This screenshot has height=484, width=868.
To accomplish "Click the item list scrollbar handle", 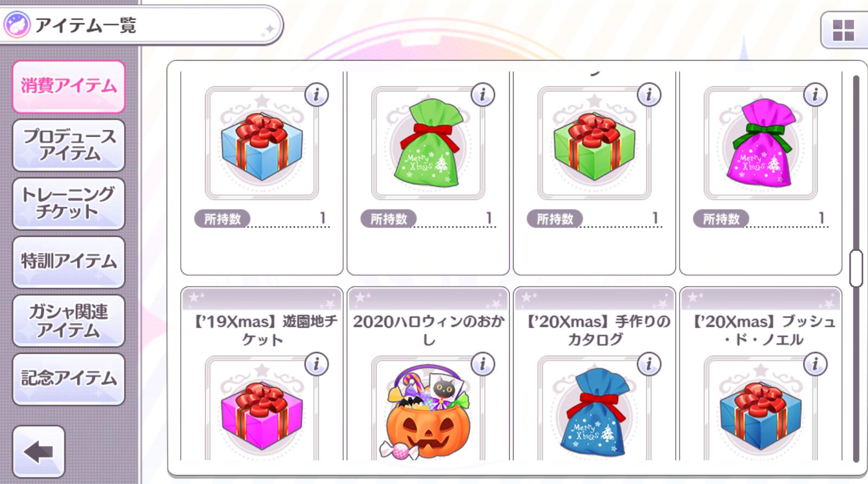I will [x=856, y=268].
